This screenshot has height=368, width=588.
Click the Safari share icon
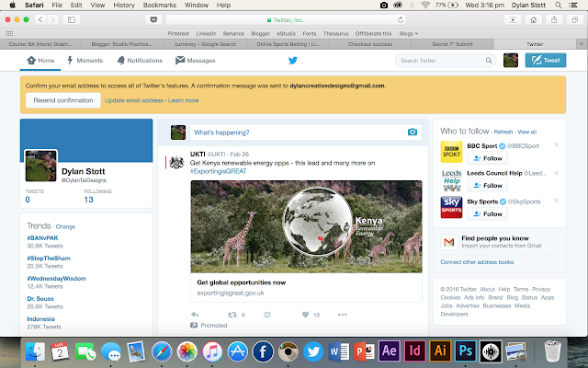pyautogui.click(x=554, y=19)
